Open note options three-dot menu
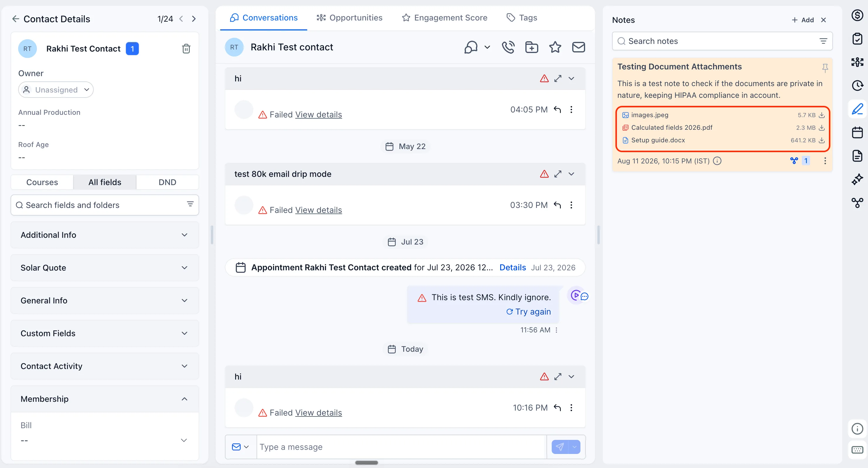Screen dimensions: 868x468 pyautogui.click(x=825, y=161)
